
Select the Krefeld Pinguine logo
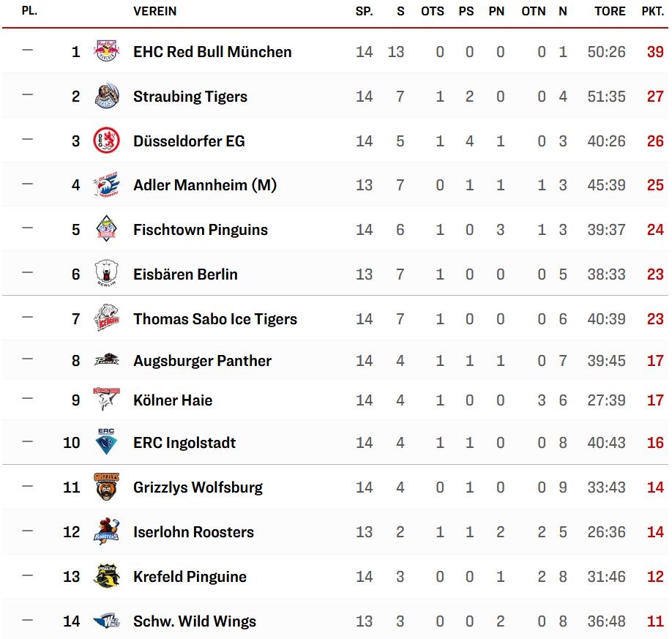(106, 576)
